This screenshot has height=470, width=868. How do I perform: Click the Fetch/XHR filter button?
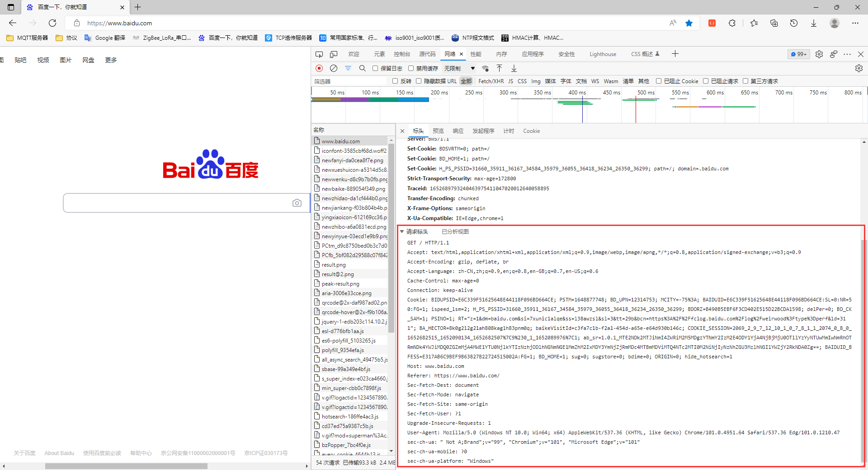(x=491, y=81)
